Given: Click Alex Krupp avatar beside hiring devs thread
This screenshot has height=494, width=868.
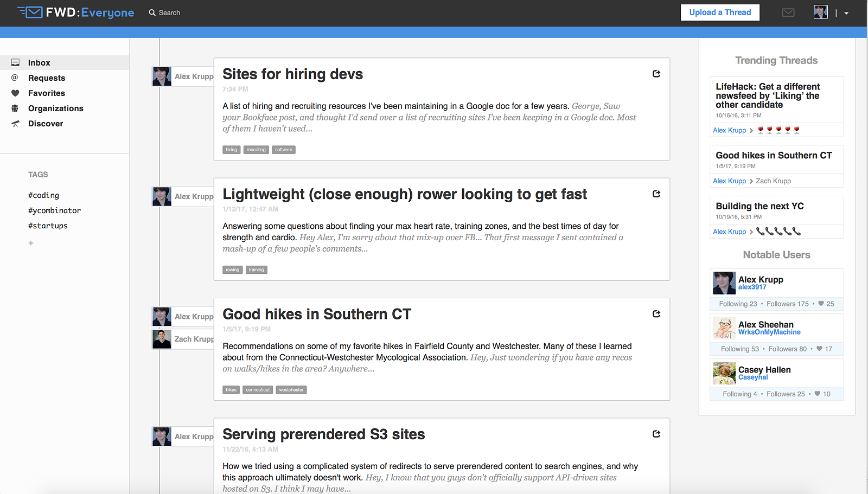Looking at the screenshot, I should [162, 76].
